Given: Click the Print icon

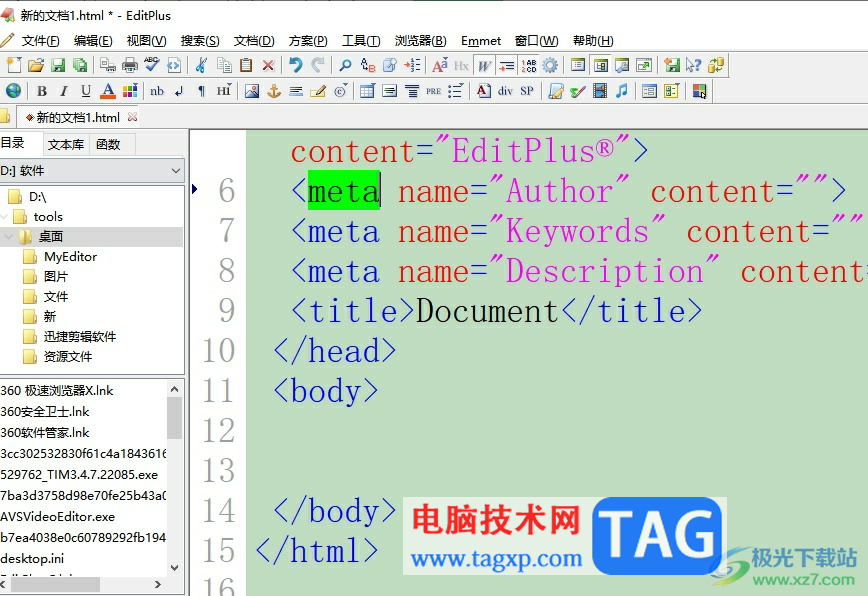Looking at the screenshot, I should (130, 65).
